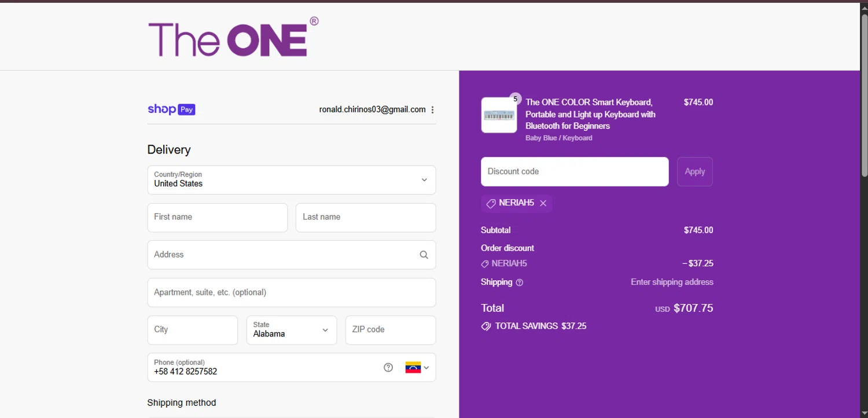Click the product title text

(590, 114)
